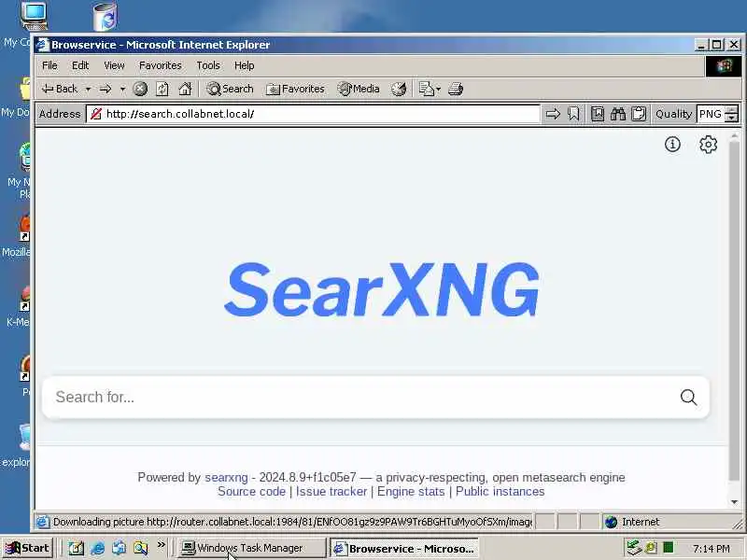Open the Issue tracker link

click(x=331, y=492)
